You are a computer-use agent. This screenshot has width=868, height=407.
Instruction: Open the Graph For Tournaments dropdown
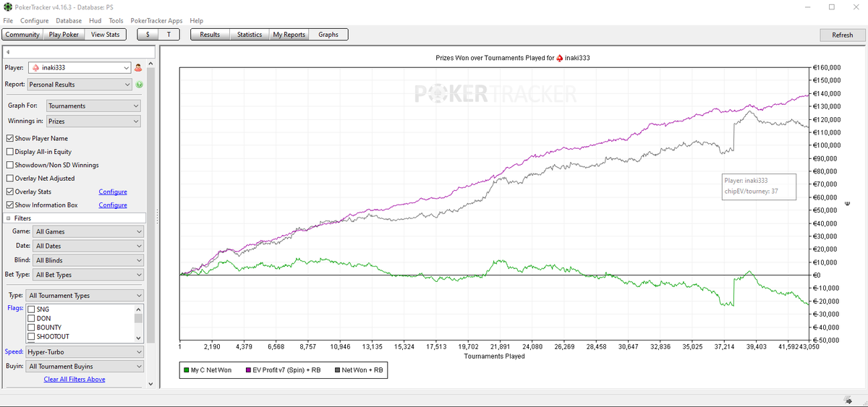tap(93, 106)
